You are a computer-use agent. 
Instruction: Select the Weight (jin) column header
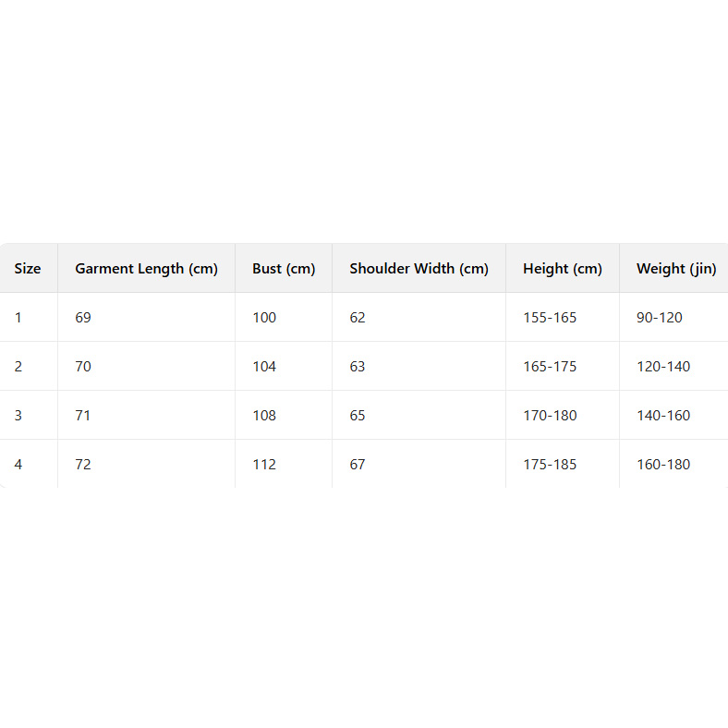coord(675,269)
